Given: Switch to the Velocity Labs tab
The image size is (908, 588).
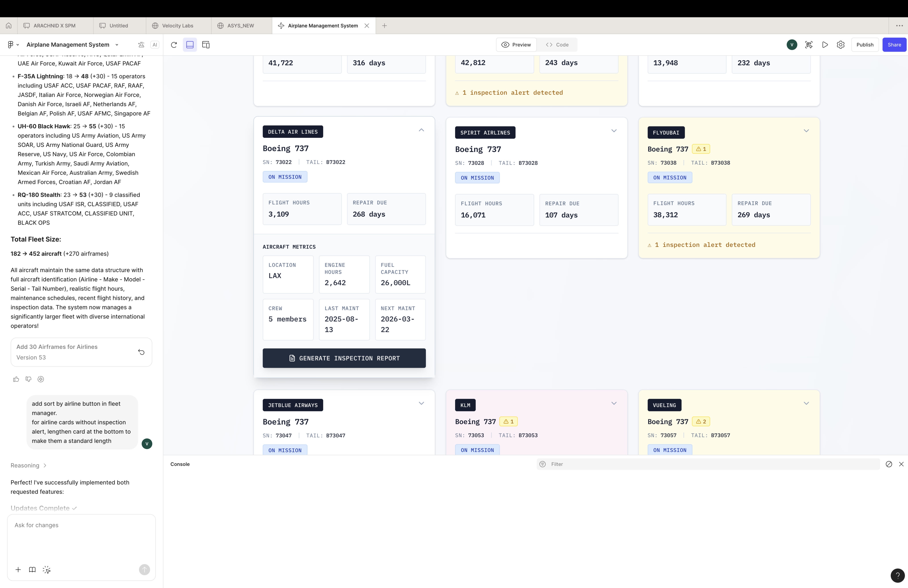Looking at the screenshot, I should pyautogui.click(x=177, y=25).
